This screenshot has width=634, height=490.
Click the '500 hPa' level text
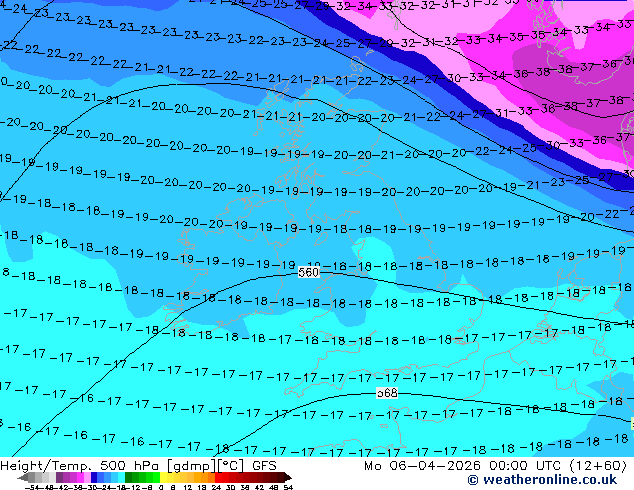pos(129,466)
